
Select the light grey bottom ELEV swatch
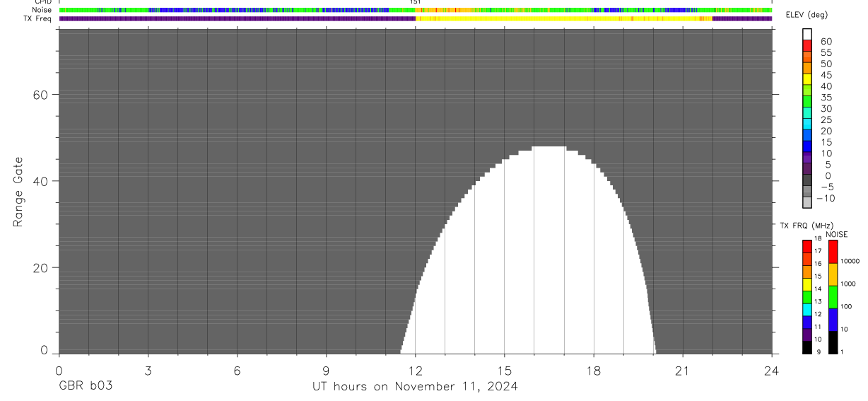807,203
